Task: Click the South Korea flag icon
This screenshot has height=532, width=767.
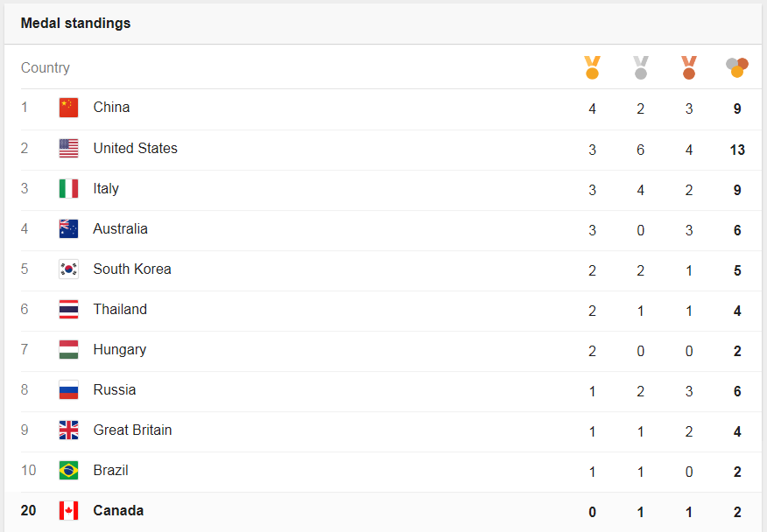Action: tap(68, 269)
